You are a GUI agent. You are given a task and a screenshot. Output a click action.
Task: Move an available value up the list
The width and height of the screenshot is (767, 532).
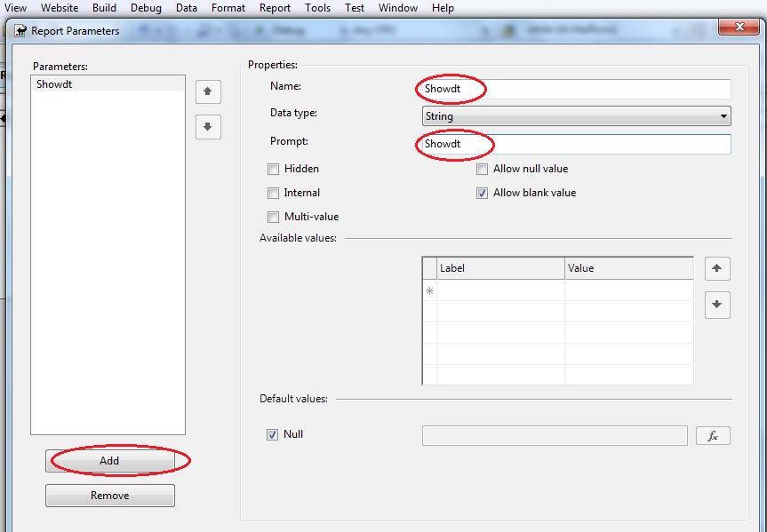[717, 269]
